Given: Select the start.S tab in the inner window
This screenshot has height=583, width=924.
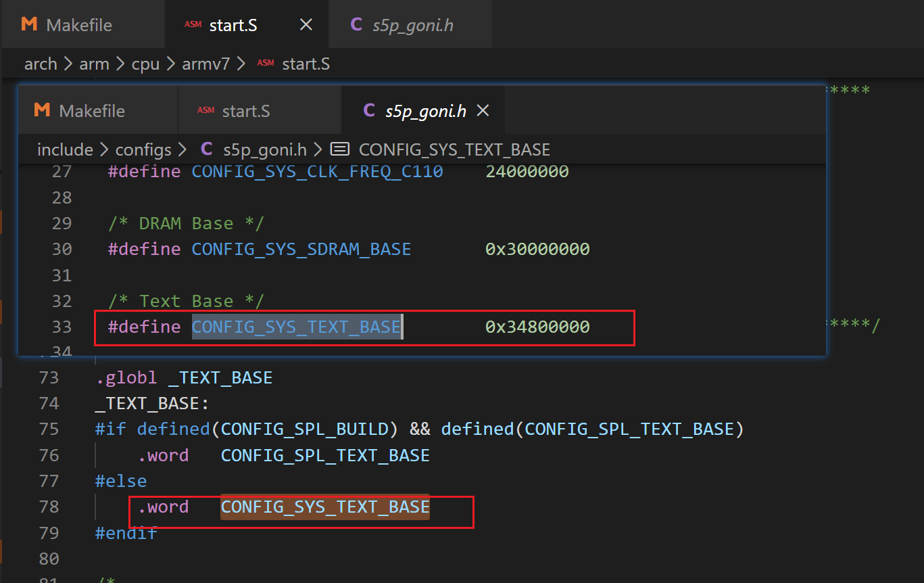Looking at the screenshot, I should pos(260,110).
